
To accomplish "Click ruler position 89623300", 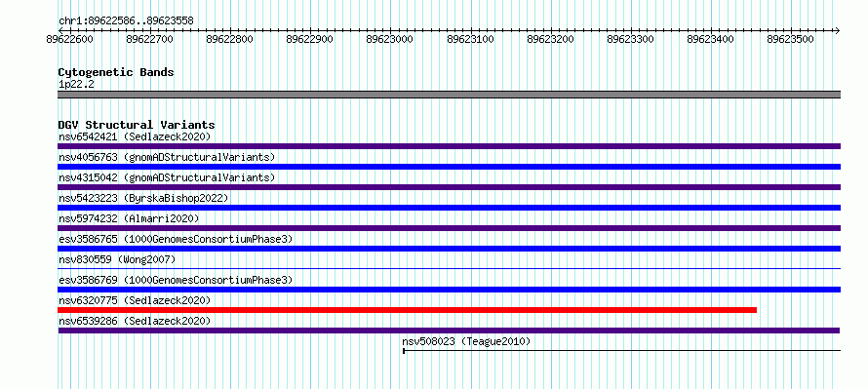I will (x=631, y=40).
